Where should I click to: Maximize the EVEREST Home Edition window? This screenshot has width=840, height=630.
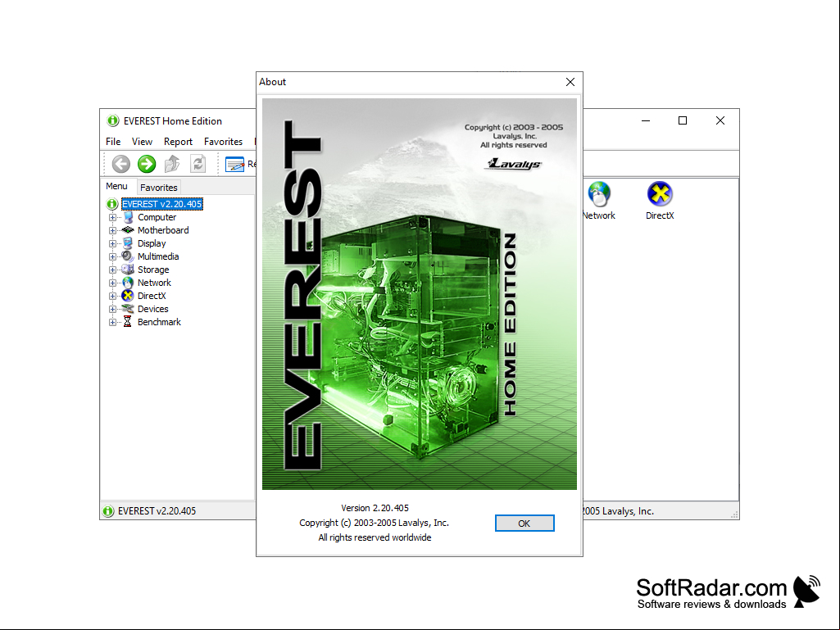[x=683, y=120]
